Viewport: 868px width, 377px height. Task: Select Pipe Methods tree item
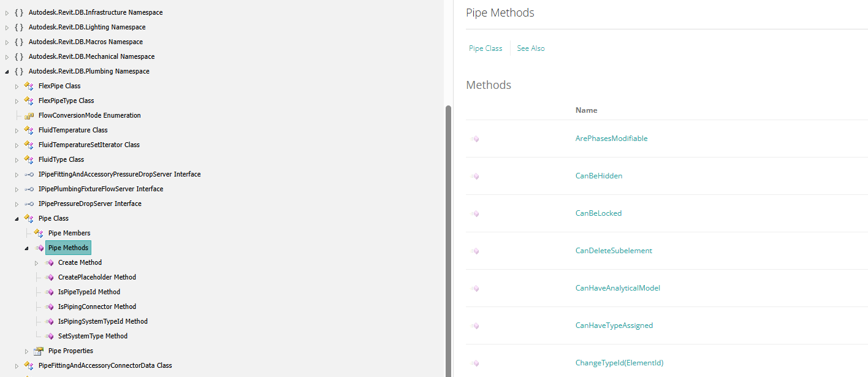68,248
